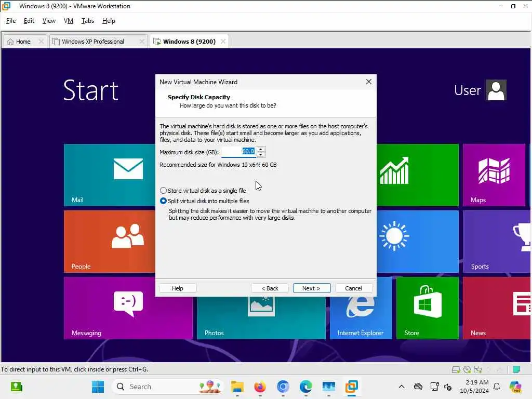532x399 pixels.
Task: Open the Store tile
Action: point(428,308)
